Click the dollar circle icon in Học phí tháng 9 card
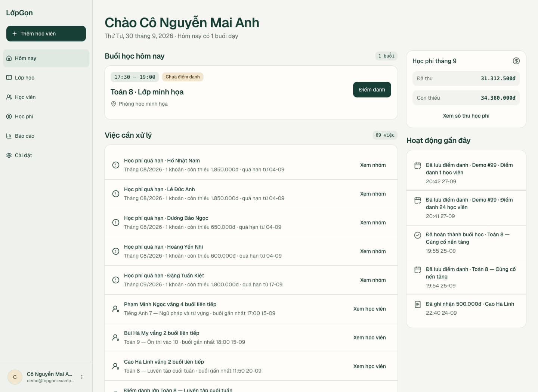Viewport: 538px width, 392px height. (x=516, y=61)
